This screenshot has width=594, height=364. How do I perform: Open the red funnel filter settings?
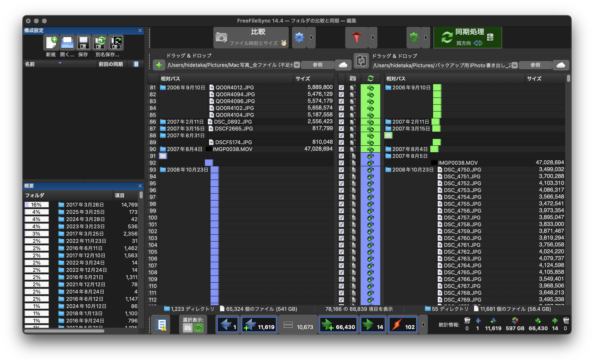pyautogui.click(x=356, y=38)
